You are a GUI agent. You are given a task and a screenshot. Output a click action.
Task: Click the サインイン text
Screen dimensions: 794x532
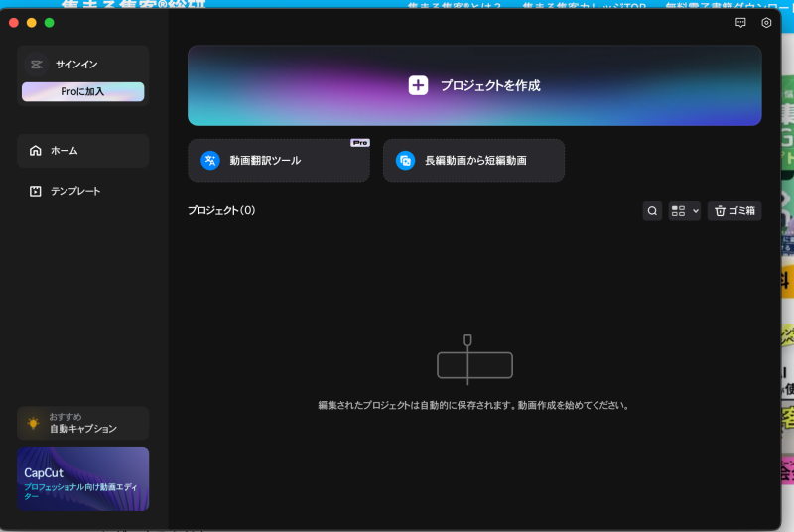[x=76, y=65]
